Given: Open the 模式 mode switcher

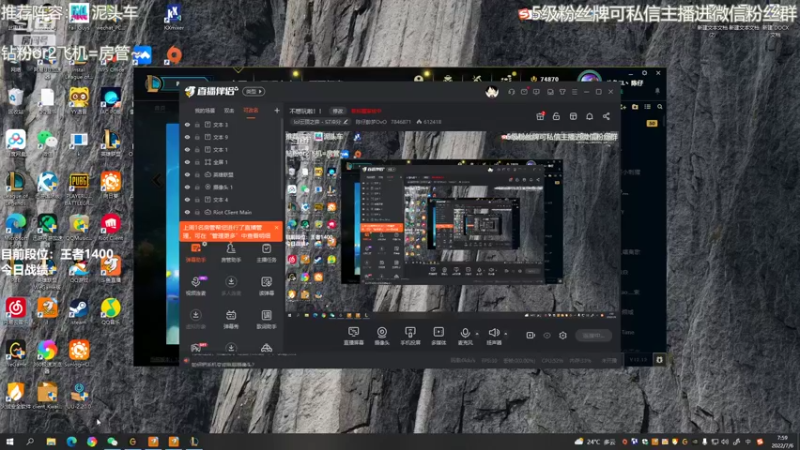Looking at the screenshot, I should point(253,92).
